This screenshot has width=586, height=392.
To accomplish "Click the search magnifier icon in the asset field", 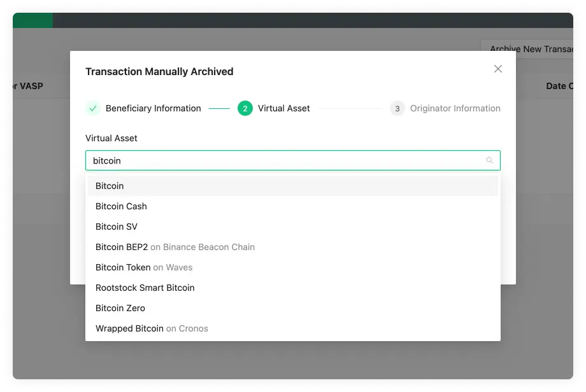I will 490,160.
